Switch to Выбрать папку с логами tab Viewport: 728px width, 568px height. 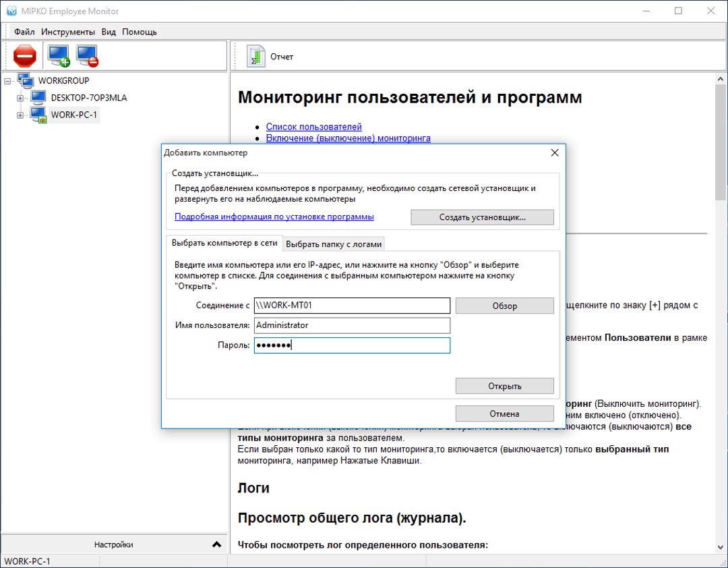pyautogui.click(x=334, y=244)
